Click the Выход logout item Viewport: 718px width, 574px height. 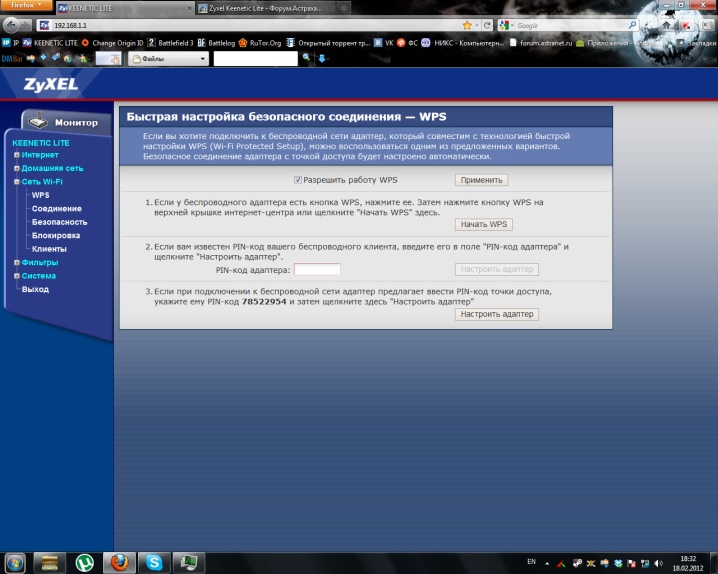(35, 289)
